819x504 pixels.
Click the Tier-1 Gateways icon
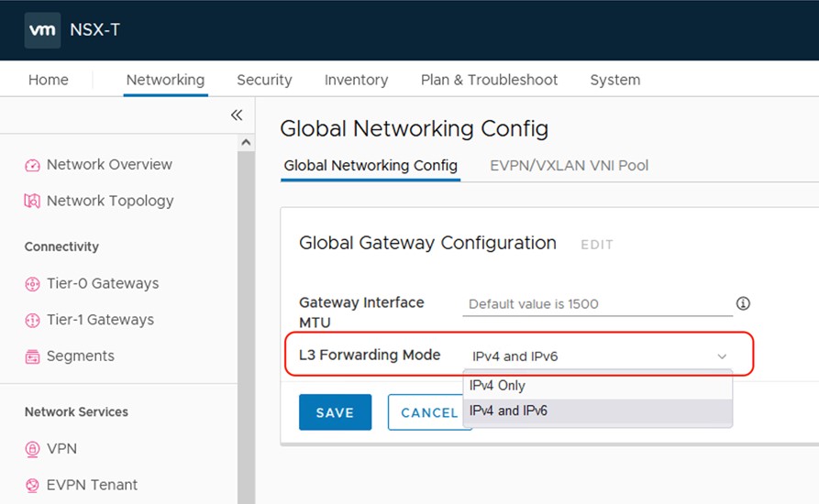pyautogui.click(x=32, y=320)
